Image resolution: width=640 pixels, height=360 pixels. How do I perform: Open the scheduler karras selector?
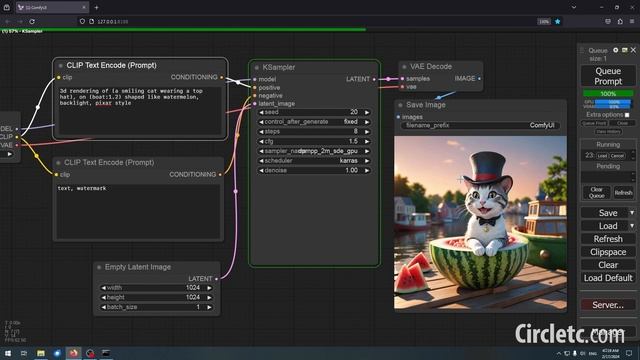(314, 161)
